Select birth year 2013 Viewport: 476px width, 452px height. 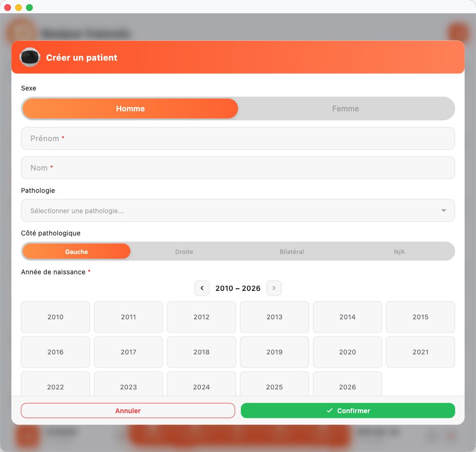tap(275, 317)
